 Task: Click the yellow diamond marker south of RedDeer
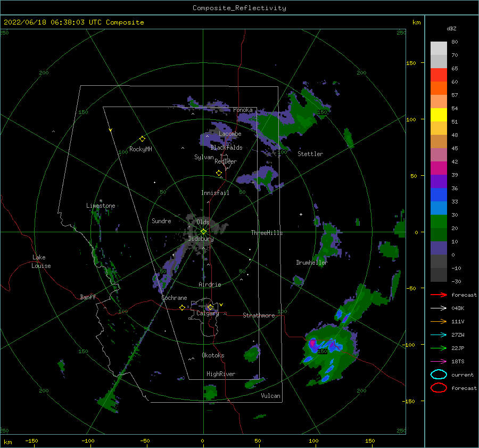pos(219,173)
